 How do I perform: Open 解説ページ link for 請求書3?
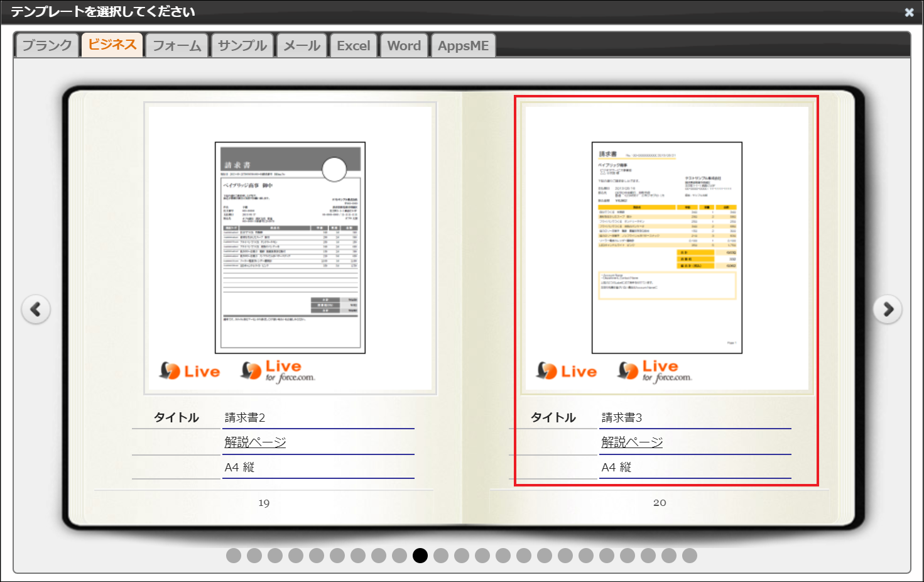click(632, 442)
